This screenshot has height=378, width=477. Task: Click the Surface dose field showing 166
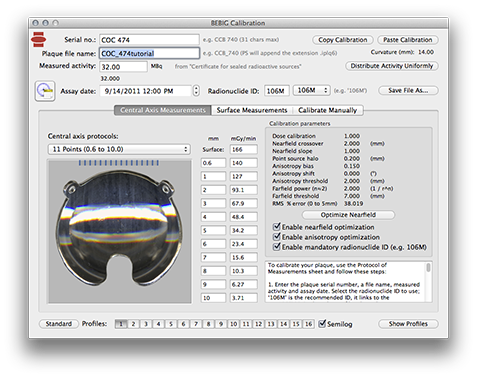244,149
